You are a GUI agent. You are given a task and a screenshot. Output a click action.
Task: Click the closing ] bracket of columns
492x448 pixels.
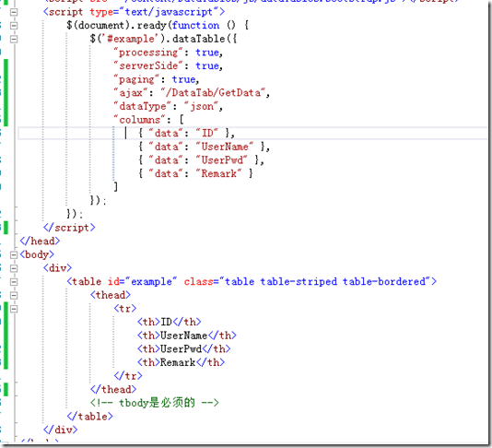(x=116, y=187)
